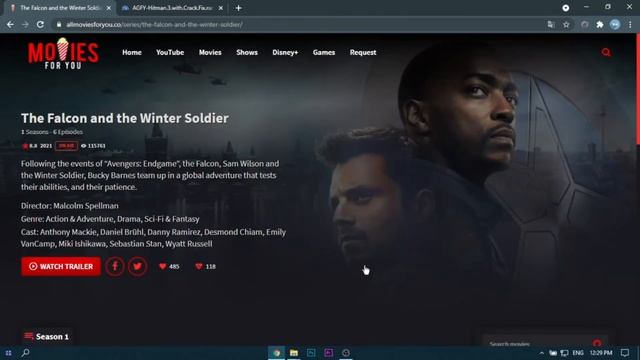Click the red ONLINE status badge
Viewport: 640px width, 360px height.
tap(66, 146)
